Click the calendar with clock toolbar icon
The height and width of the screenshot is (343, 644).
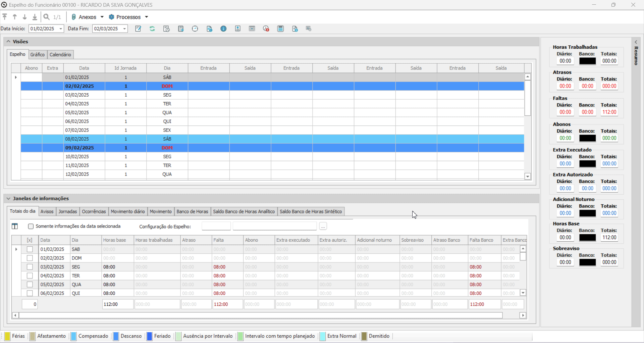tap(166, 29)
